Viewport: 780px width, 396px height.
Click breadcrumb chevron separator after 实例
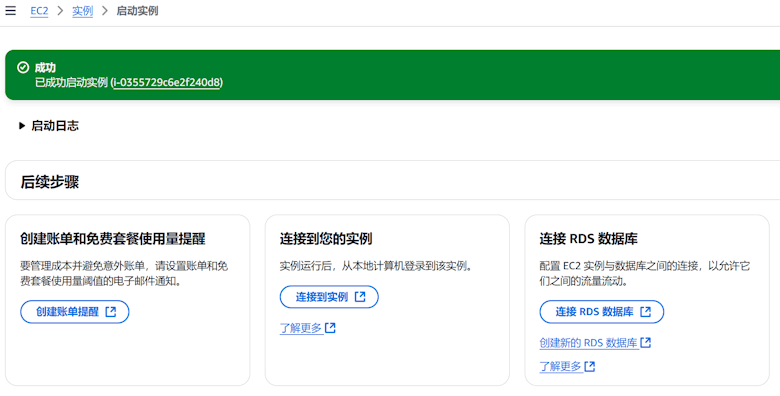(104, 11)
